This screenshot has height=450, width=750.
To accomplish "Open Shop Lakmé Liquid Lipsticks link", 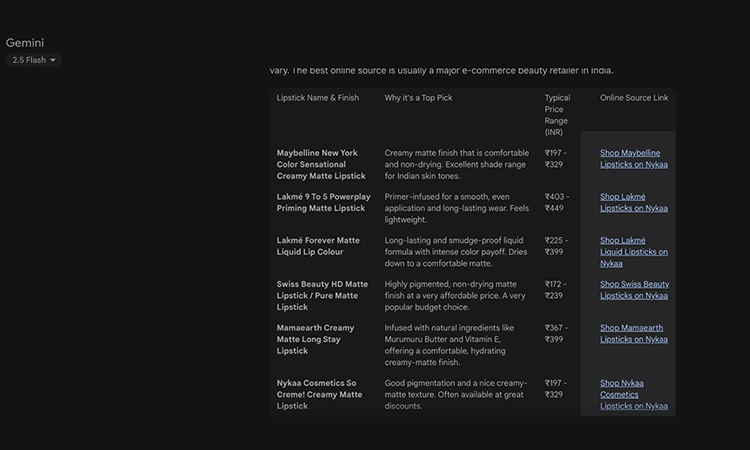I will pos(634,252).
